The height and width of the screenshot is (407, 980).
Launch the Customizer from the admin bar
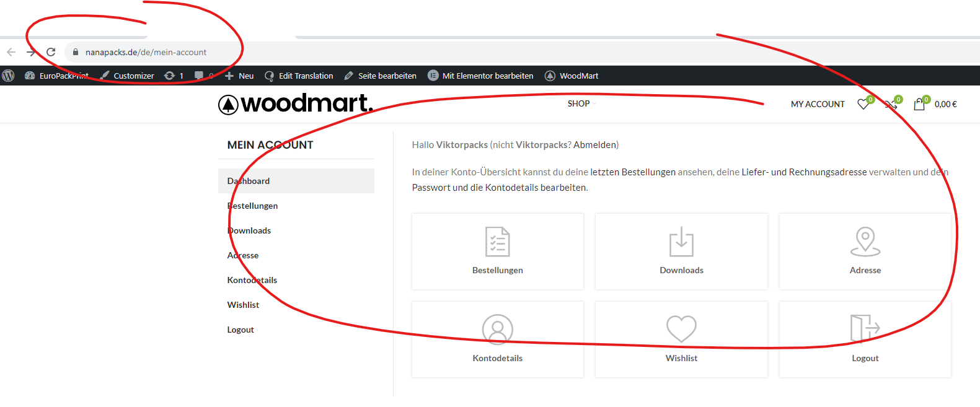[127, 76]
